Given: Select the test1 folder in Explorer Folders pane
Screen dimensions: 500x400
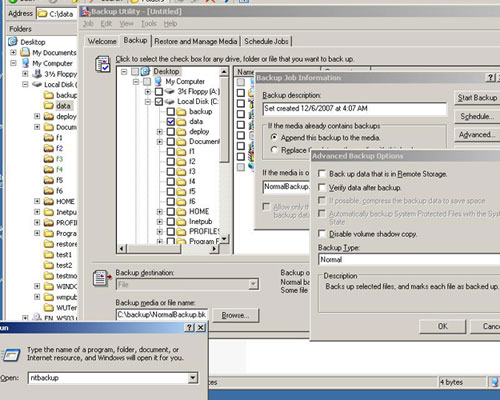Looking at the screenshot, I should click(x=58, y=255).
